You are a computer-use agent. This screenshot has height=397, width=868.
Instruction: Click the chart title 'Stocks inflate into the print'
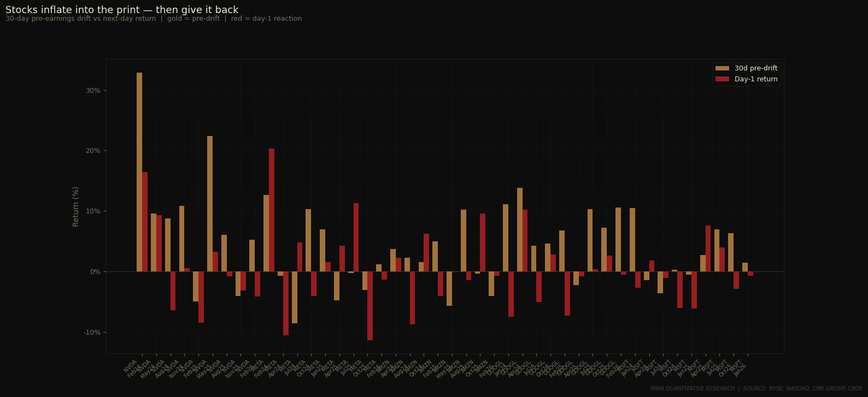coord(122,10)
